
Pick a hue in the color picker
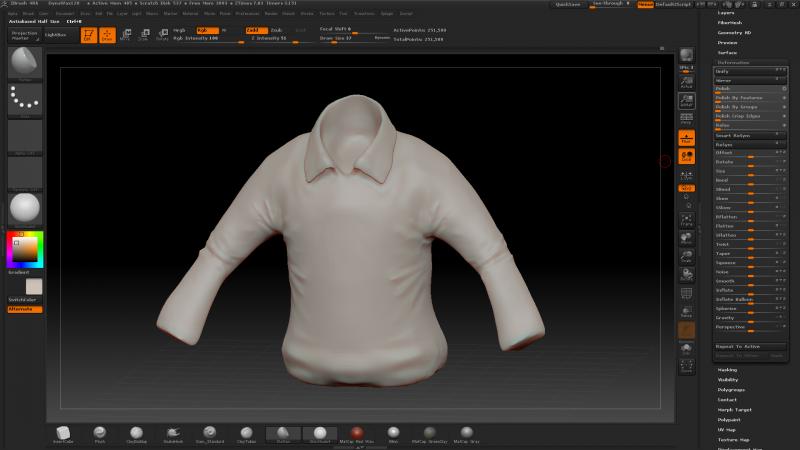click(x=24, y=249)
